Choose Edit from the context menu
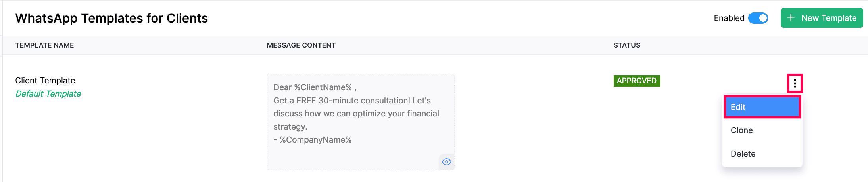 click(x=762, y=107)
